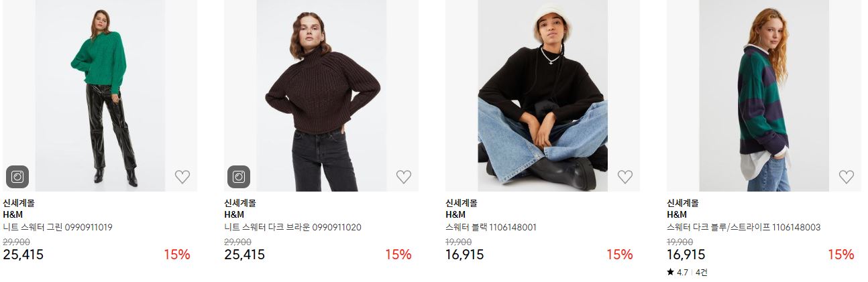Click 25,415 price of dark brown sweater
Viewport: 868px width, 282px height.
(x=244, y=255)
